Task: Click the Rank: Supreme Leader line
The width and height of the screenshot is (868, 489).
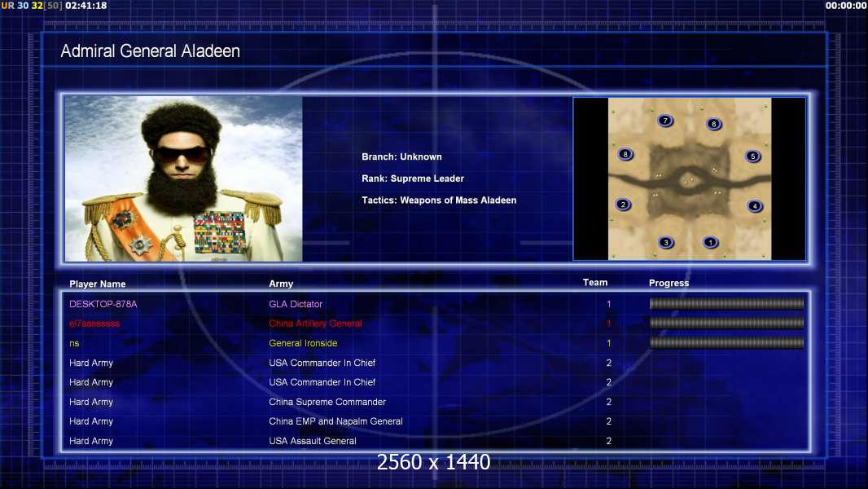Action: 413,178
